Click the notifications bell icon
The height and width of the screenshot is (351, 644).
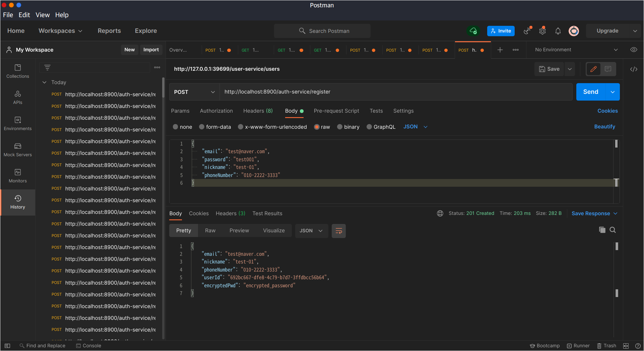[558, 31]
